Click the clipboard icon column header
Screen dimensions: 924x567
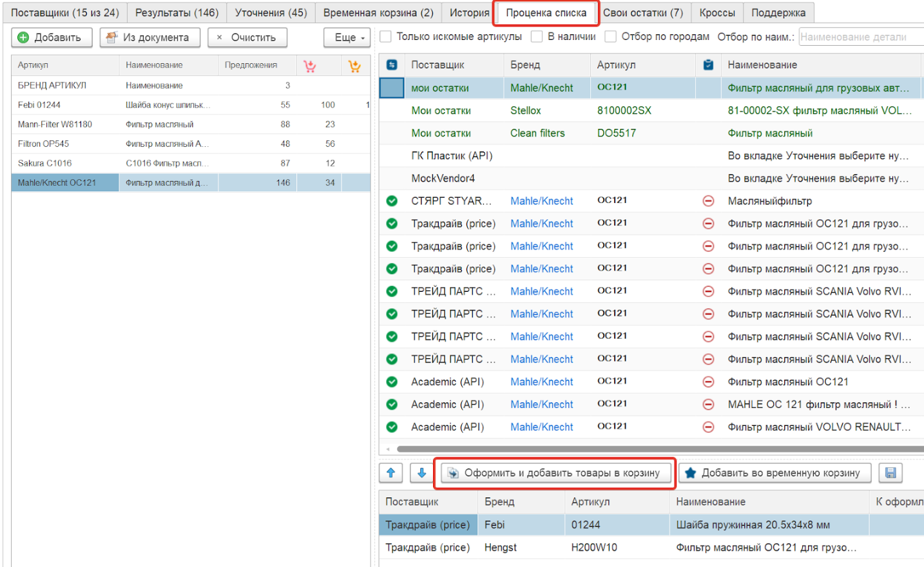[x=708, y=65]
